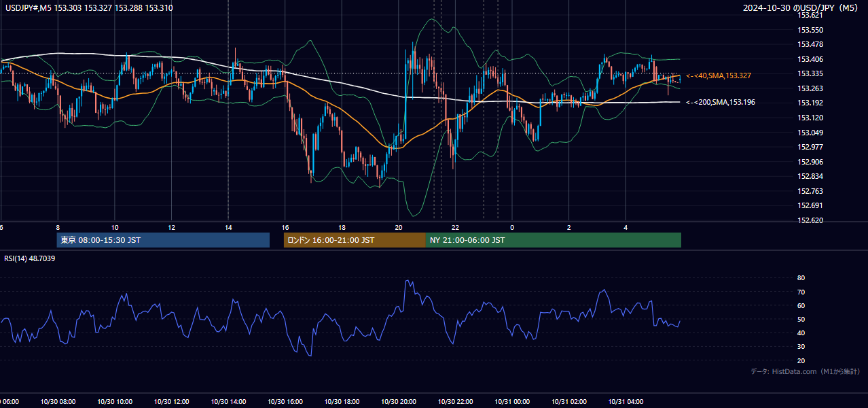Click hour tick 14 under the price chart
This screenshot has height=408, width=868.
228,227
